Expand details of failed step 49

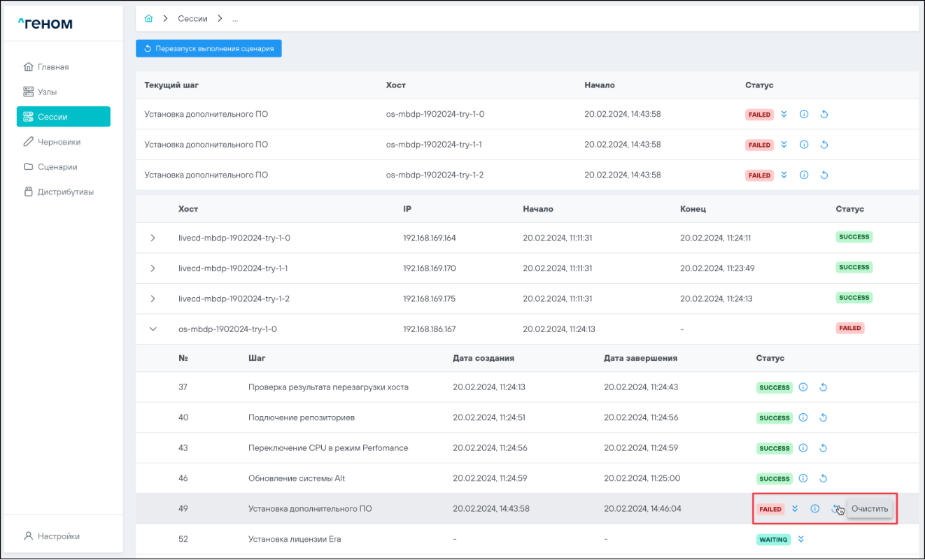(x=795, y=509)
